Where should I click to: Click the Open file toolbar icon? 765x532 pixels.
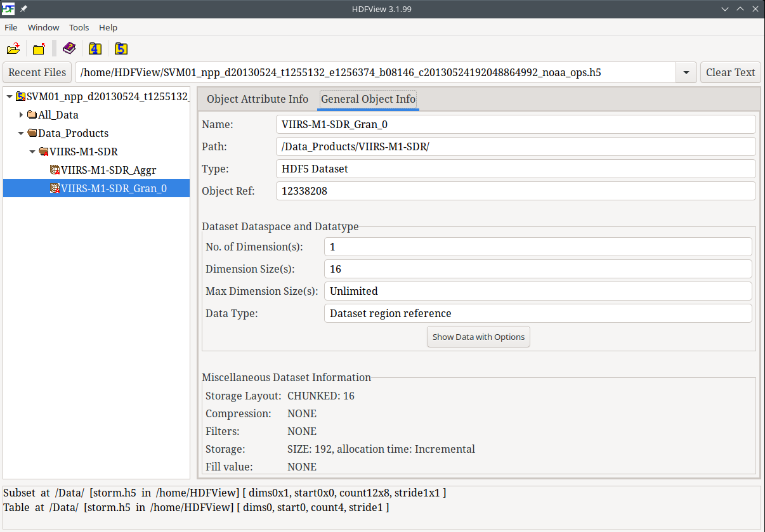[13, 49]
